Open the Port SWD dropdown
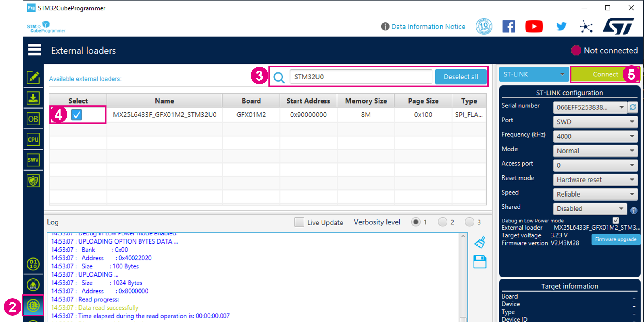644x324 pixels. pos(595,122)
